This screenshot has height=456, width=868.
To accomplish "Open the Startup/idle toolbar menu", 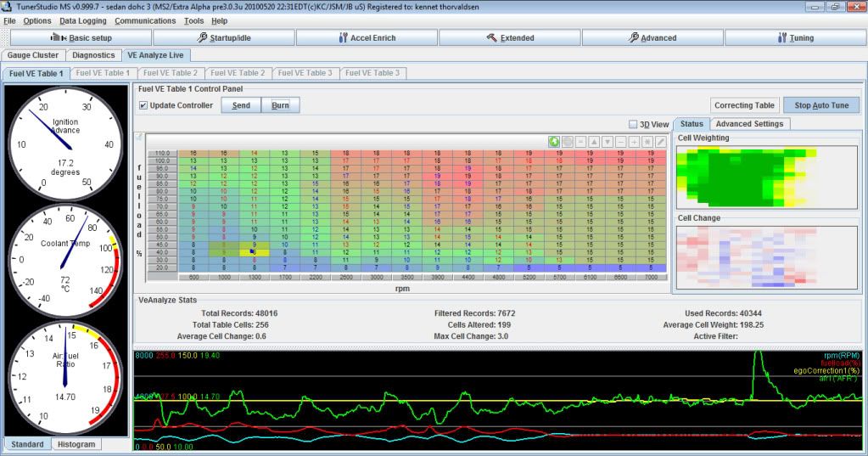I will click(x=224, y=38).
